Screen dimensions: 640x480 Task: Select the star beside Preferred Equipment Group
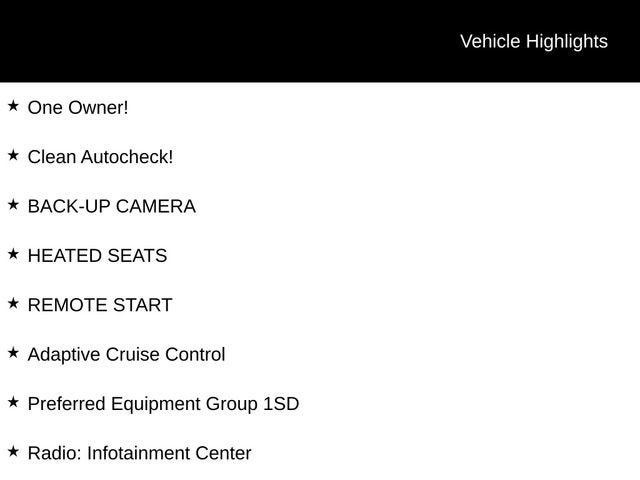click(x=13, y=402)
